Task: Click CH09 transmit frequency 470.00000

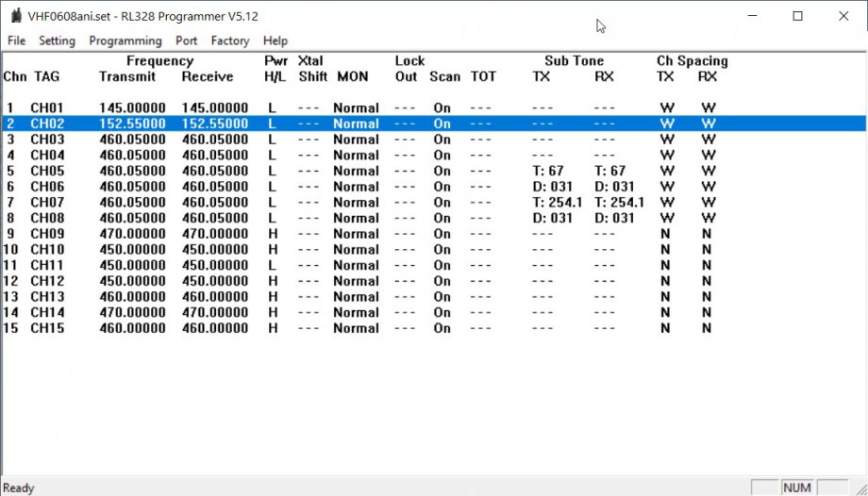Action: (132, 234)
